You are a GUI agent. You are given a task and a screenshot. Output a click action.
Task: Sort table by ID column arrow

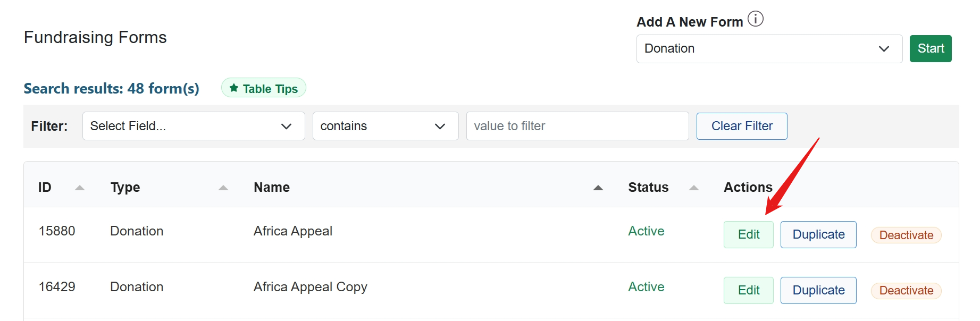[x=80, y=188]
